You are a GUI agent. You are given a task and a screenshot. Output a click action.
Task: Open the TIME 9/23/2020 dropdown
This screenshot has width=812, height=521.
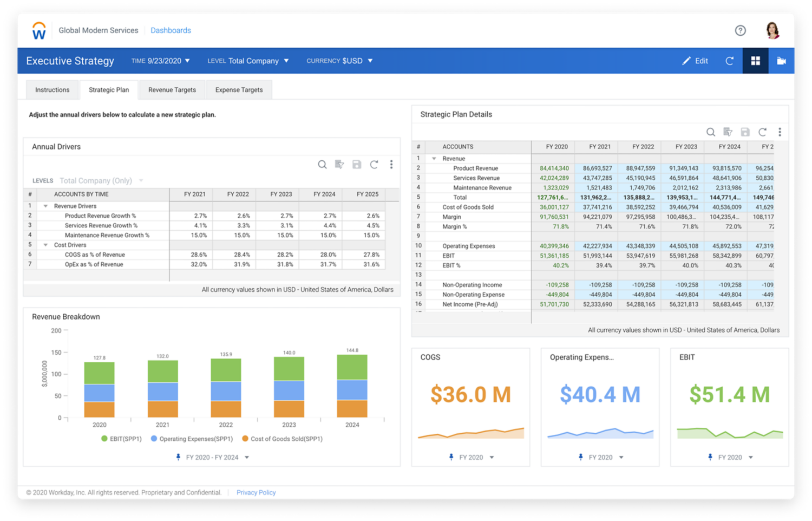[x=160, y=61]
